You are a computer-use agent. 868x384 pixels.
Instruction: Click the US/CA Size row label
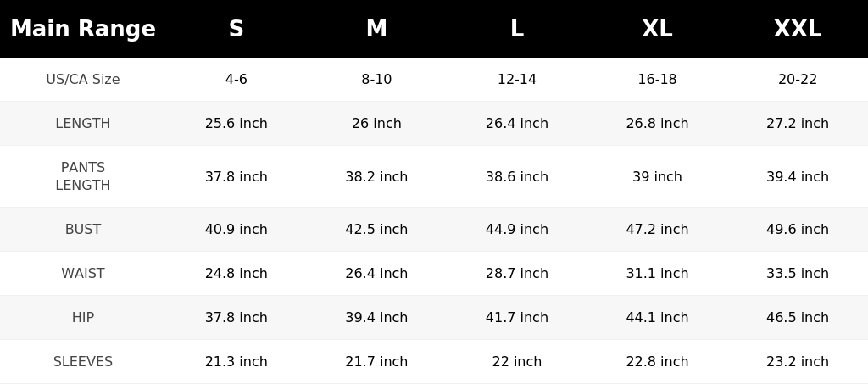(x=83, y=79)
